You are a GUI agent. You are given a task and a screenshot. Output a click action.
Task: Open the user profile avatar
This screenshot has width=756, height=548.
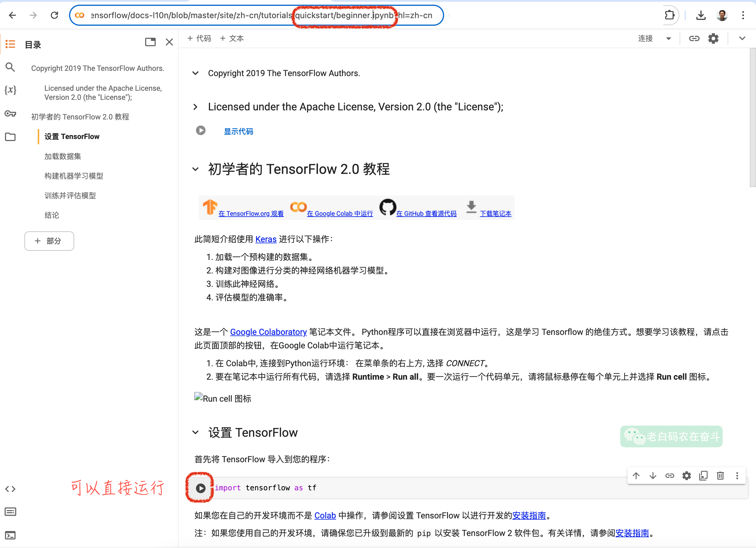point(722,15)
